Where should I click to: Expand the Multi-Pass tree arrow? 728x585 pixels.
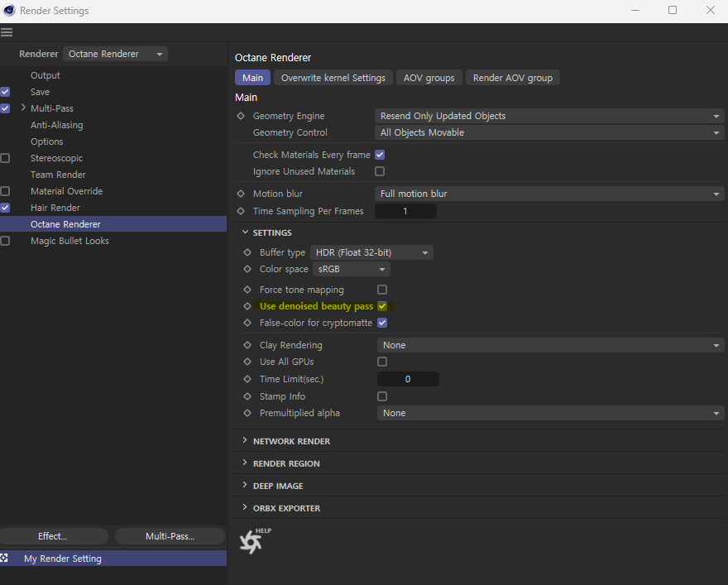(23, 108)
